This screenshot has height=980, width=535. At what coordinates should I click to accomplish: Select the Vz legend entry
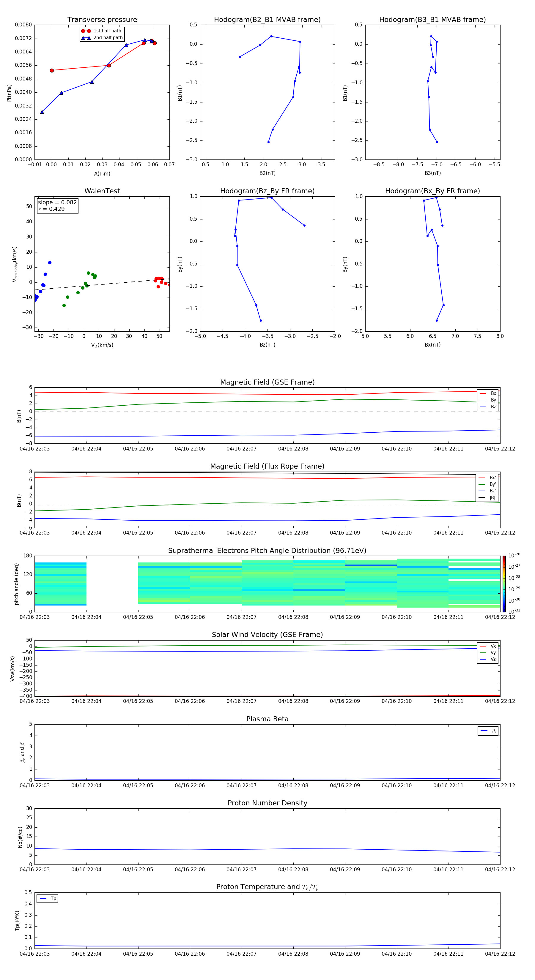coord(488,659)
